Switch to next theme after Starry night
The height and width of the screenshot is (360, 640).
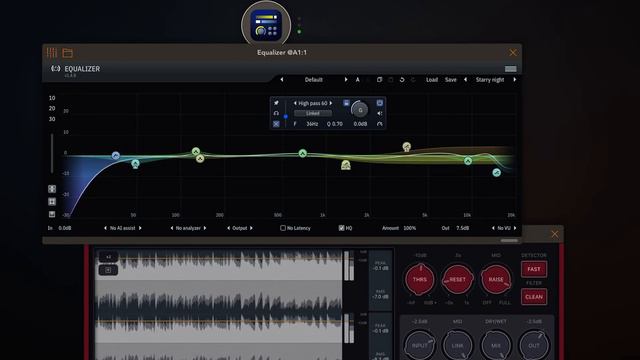coord(515,80)
